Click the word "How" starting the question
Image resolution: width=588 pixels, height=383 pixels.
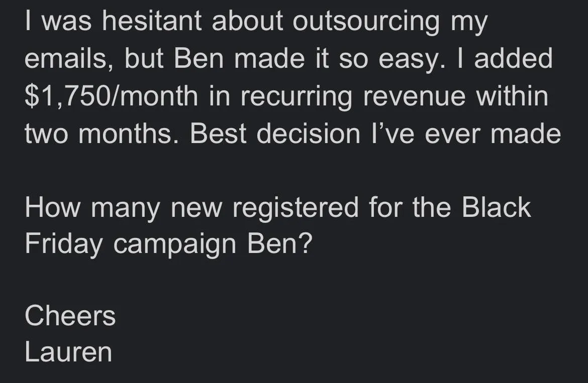tap(52, 207)
